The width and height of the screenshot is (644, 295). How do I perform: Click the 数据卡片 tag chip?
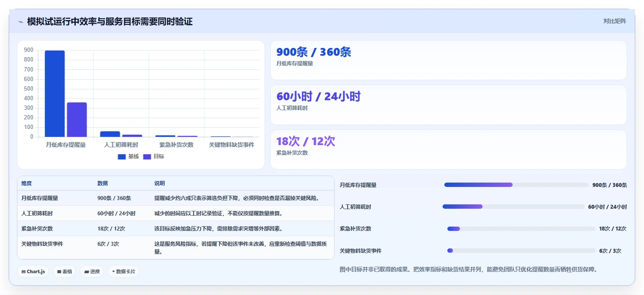124,271
